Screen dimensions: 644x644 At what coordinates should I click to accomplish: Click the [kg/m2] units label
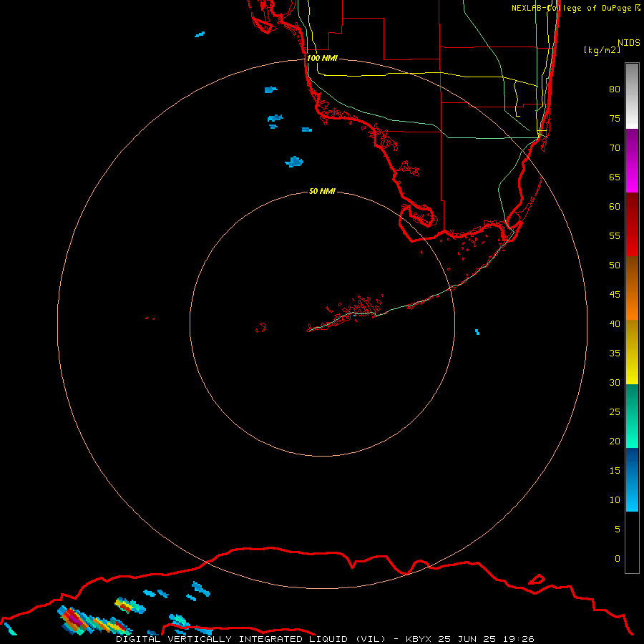click(x=602, y=50)
